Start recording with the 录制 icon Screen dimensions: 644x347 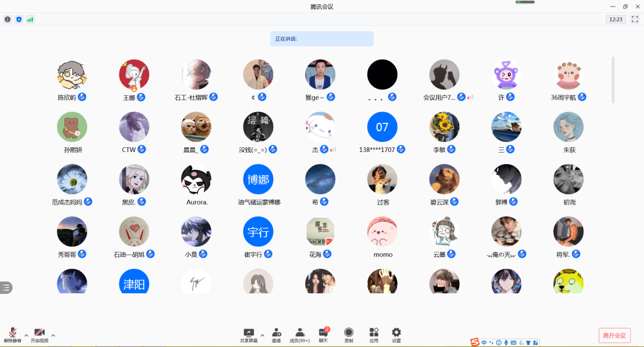(349, 334)
